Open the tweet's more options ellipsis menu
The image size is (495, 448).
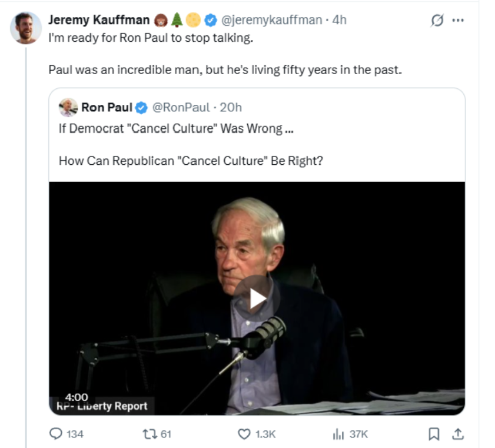[457, 21]
